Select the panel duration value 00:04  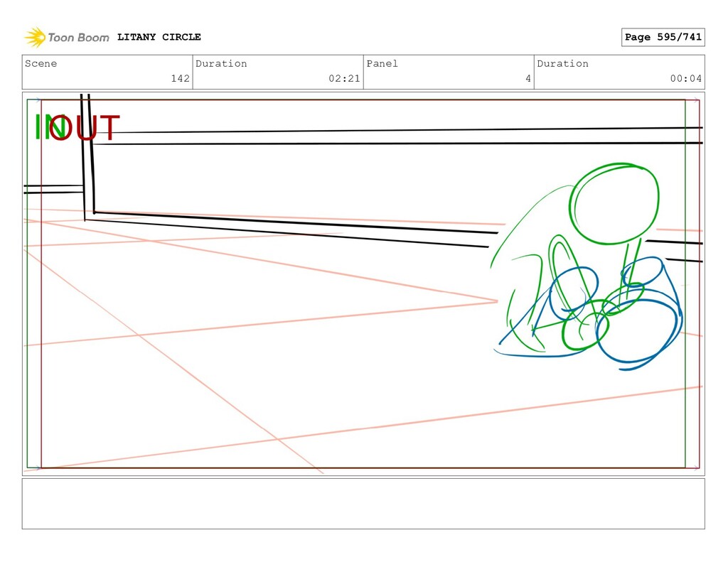(x=686, y=78)
